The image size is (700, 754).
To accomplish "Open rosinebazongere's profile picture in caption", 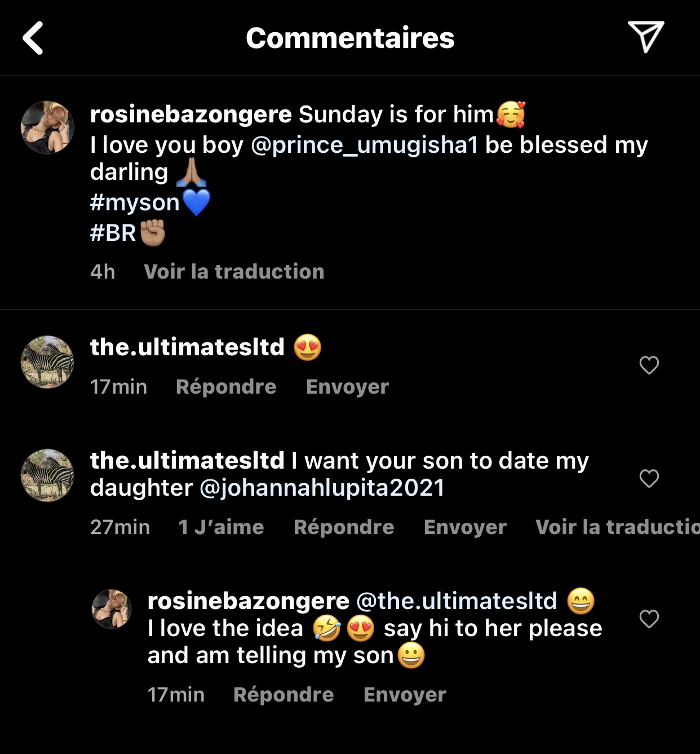I will [x=47, y=127].
